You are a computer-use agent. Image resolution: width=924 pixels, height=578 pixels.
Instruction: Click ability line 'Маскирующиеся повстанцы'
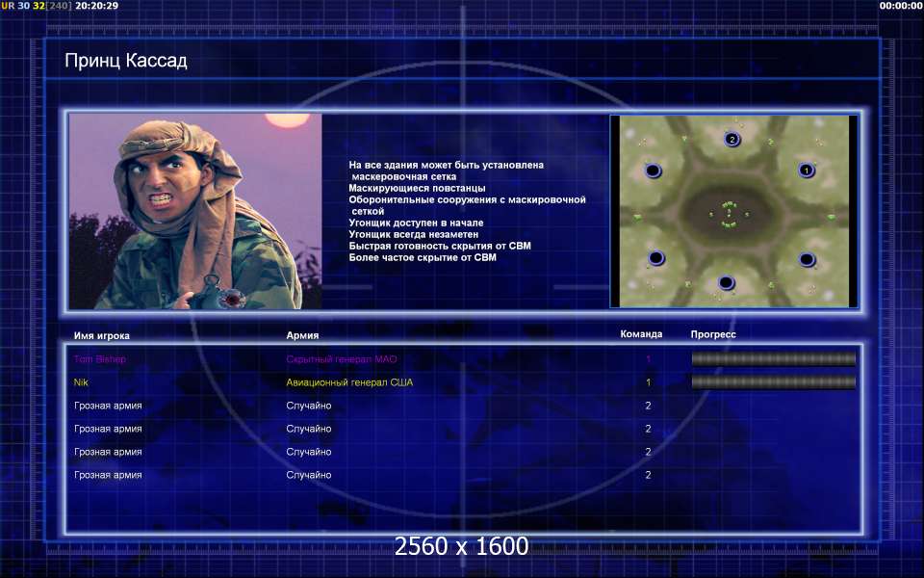417,188
